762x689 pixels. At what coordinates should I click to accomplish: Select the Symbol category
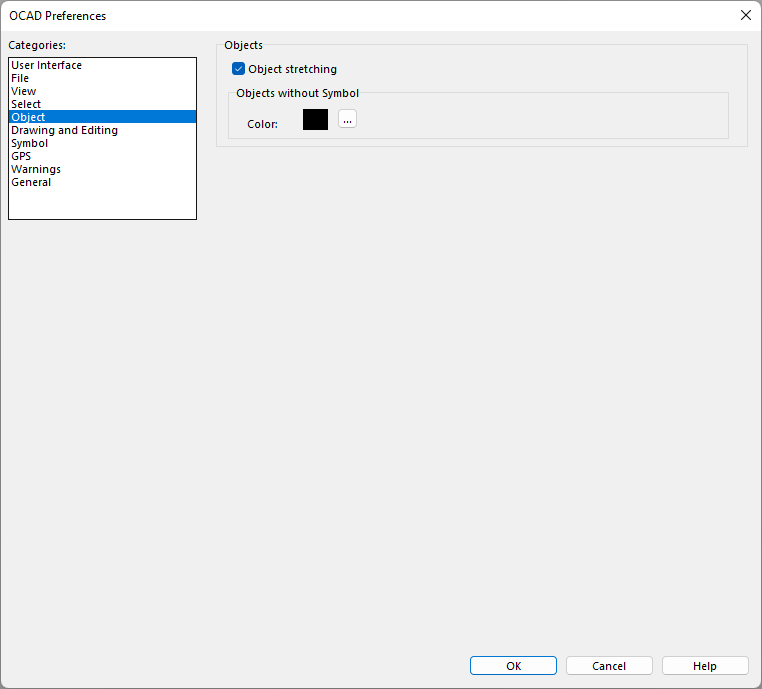click(103, 143)
